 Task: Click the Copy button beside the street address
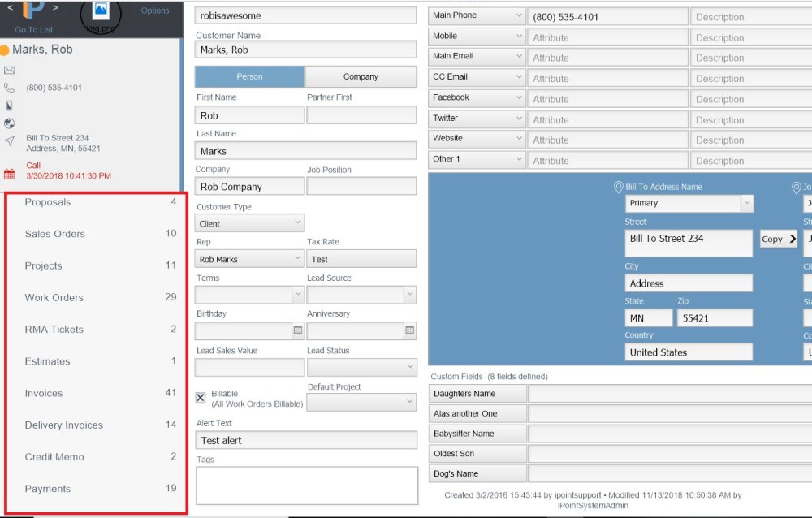[x=778, y=239]
